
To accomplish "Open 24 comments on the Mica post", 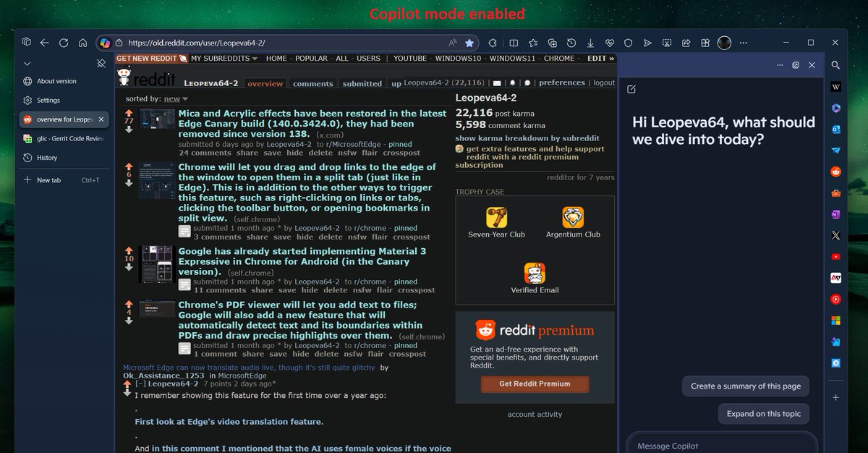I will [205, 153].
